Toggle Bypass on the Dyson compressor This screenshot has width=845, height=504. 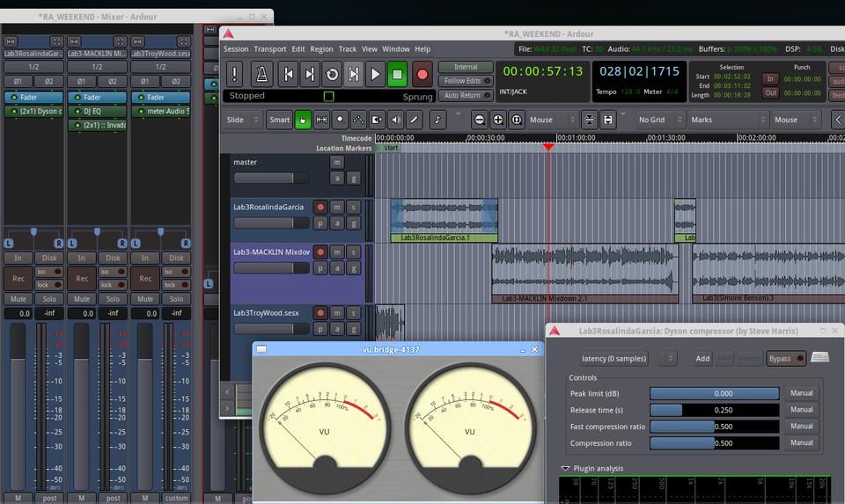(785, 358)
